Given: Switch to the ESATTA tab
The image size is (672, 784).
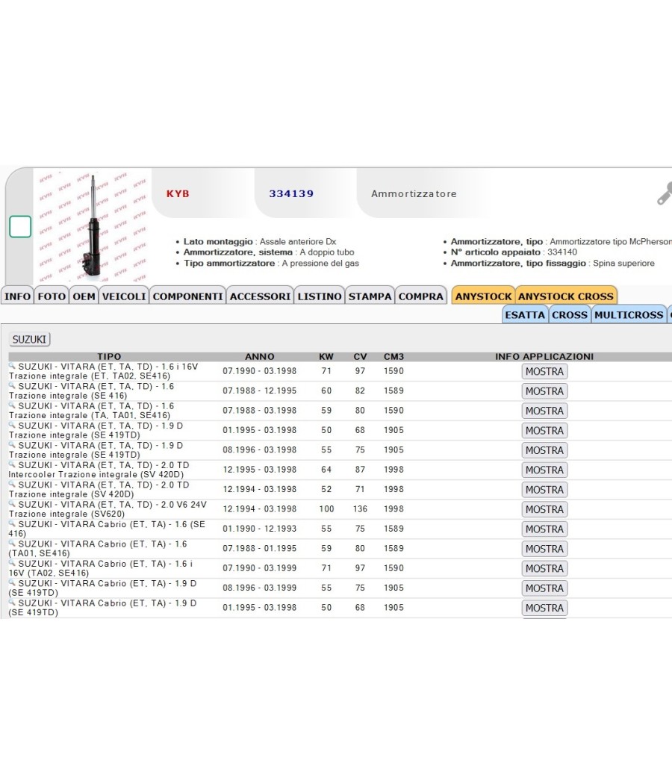Looking at the screenshot, I should 525,314.
